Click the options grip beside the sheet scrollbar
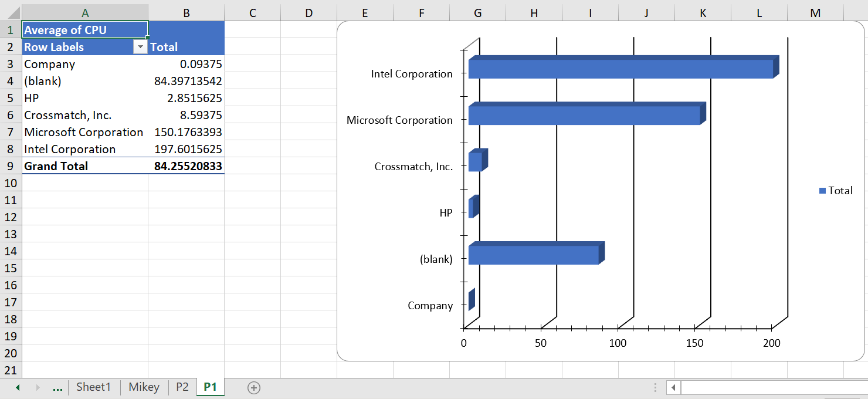This screenshot has height=399, width=868. coord(655,387)
